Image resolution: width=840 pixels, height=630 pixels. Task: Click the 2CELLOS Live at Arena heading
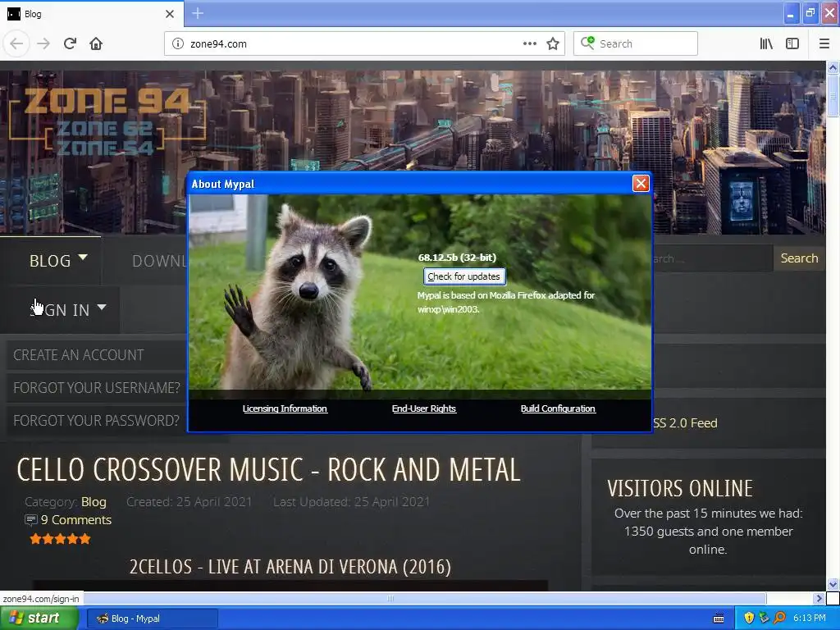click(290, 566)
